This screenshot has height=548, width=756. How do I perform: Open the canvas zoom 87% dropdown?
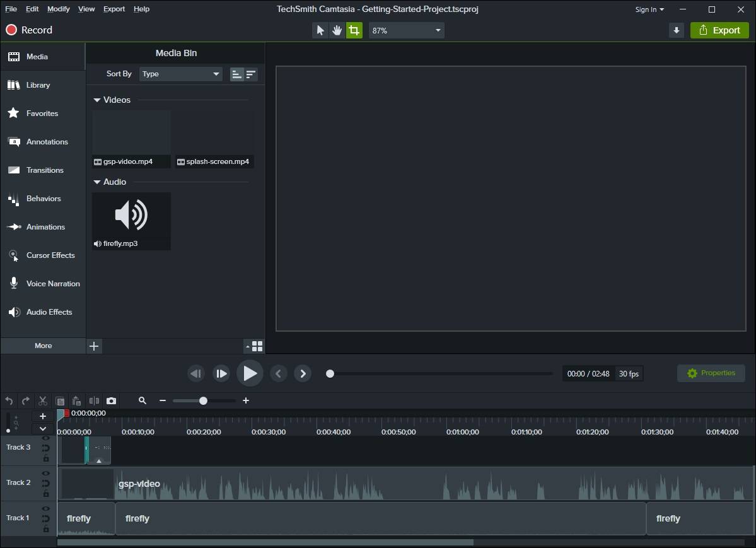tap(406, 30)
